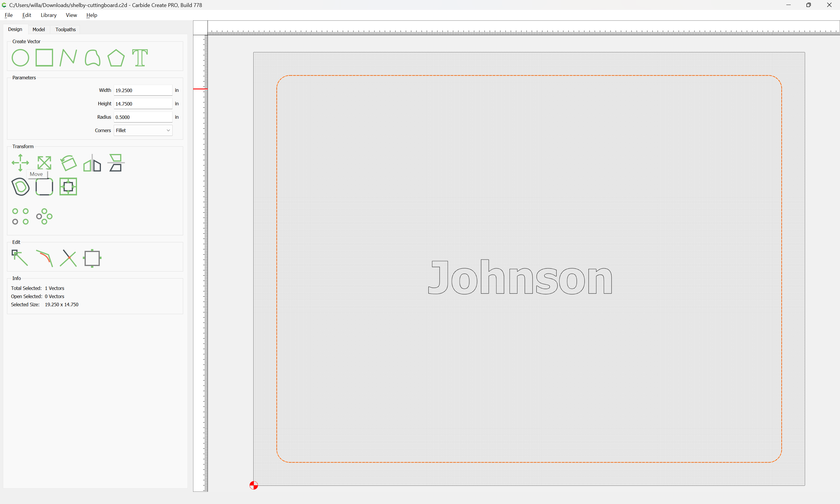Switch to the Toolpaths tab
Viewport: 840px width, 504px height.
click(66, 29)
